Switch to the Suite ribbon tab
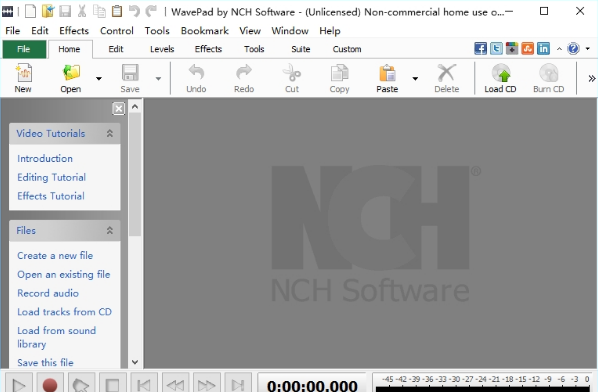Viewport: 598px width, 392px height. (301, 49)
